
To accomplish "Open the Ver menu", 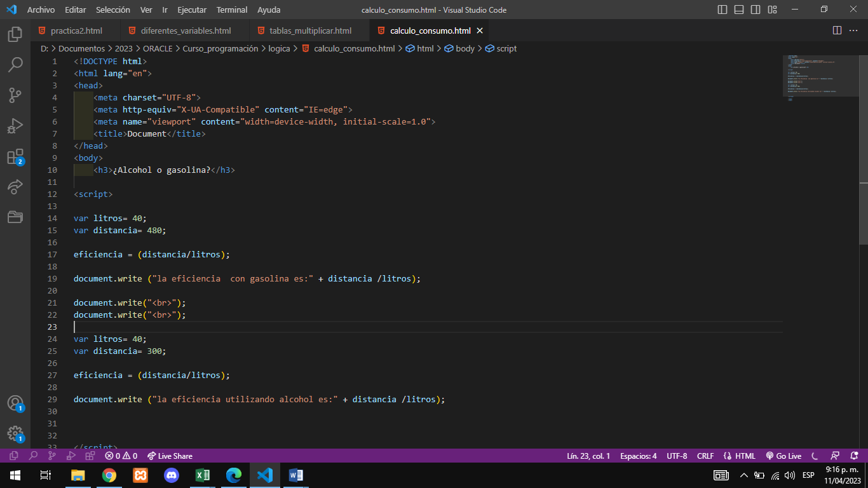I will point(146,10).
